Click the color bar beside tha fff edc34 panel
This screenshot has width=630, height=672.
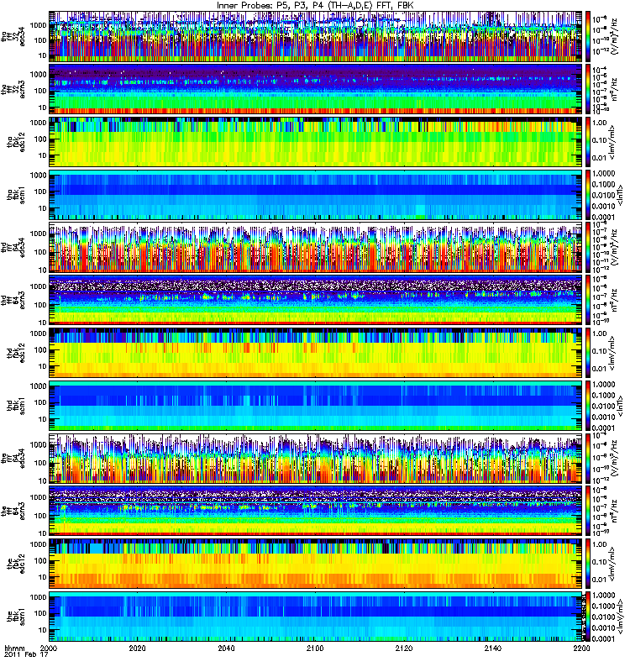[587, 36]
